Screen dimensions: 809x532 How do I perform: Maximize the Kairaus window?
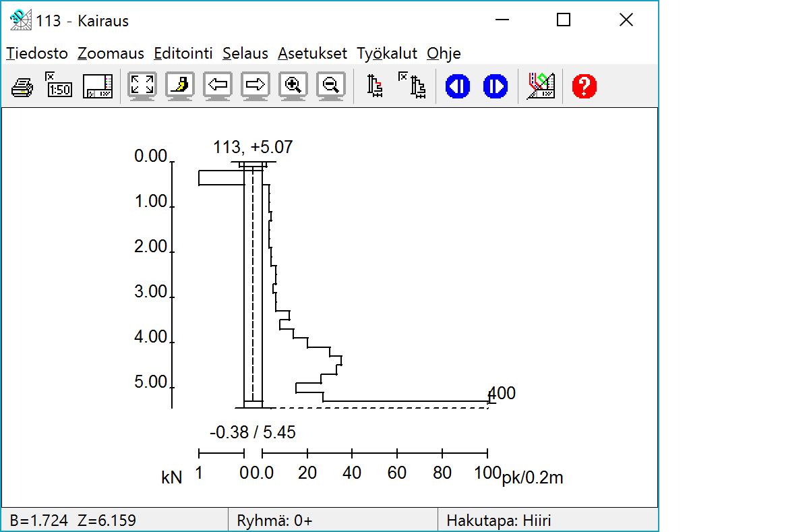(x=564, y=20)
